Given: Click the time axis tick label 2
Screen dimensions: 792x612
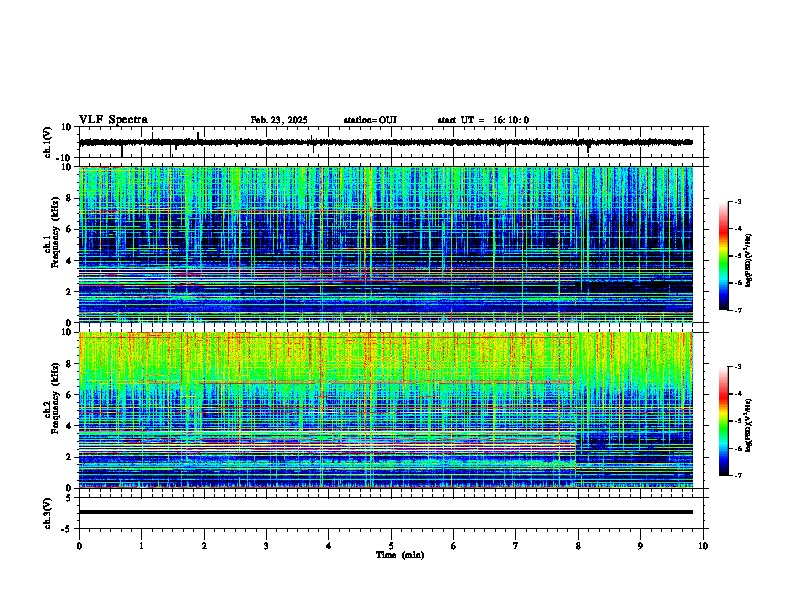Looking at the screenshot, I should click(204, 546).
